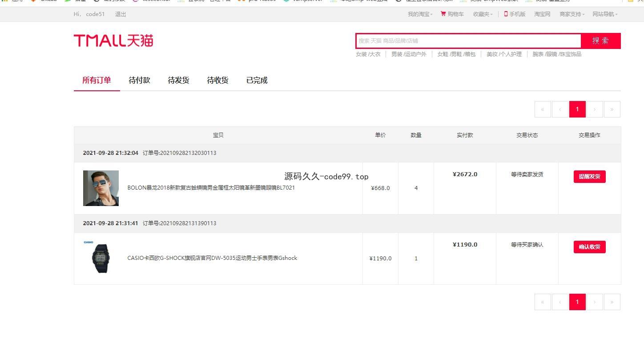Go to next page › below the order table

pos(595,302)
